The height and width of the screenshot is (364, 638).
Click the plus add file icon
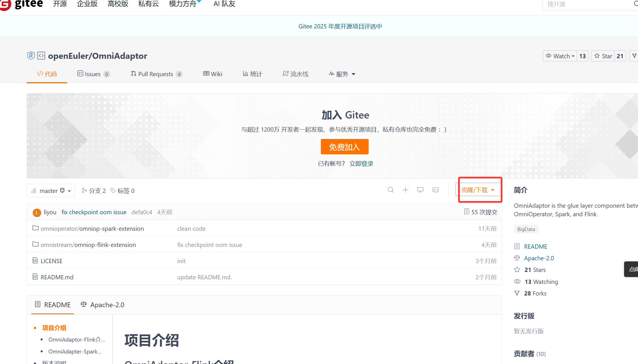click(406, 190)
